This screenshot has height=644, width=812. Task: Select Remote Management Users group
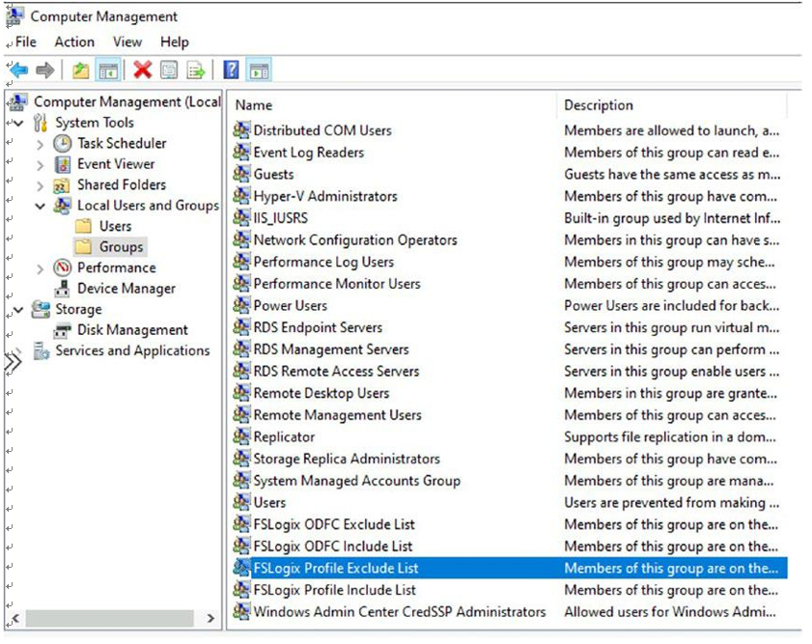coord(337,414)
